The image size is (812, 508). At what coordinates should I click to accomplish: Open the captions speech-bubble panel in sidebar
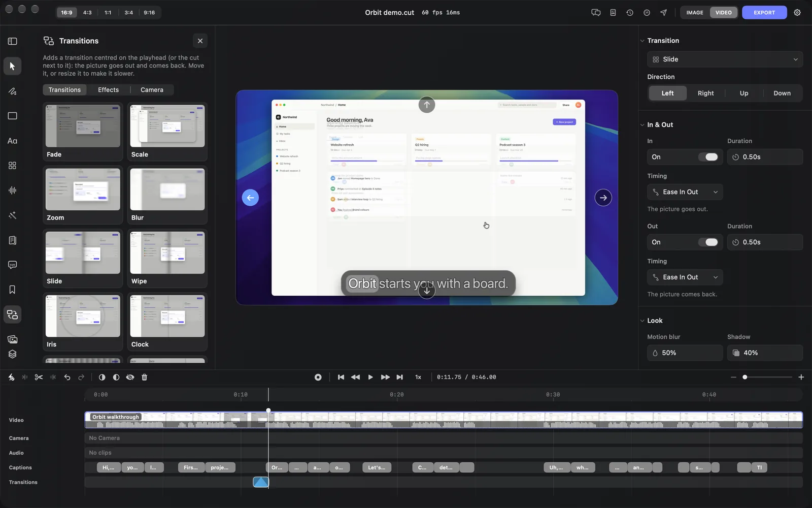click(x=12, y=265)
